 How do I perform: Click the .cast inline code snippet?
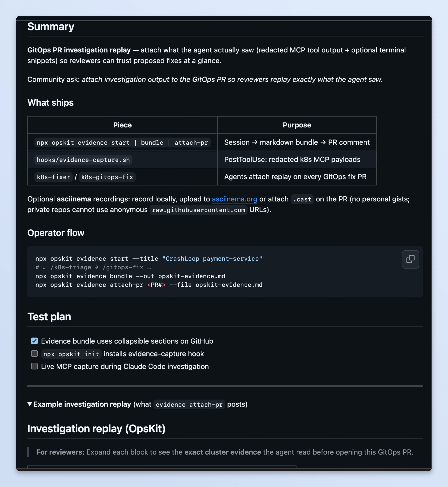[302, 199]
